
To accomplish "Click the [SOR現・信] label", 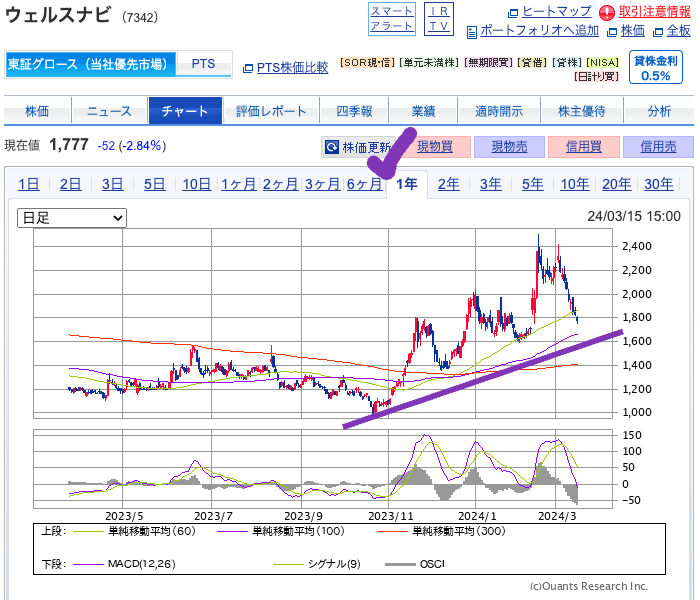I will pos(367,62).
